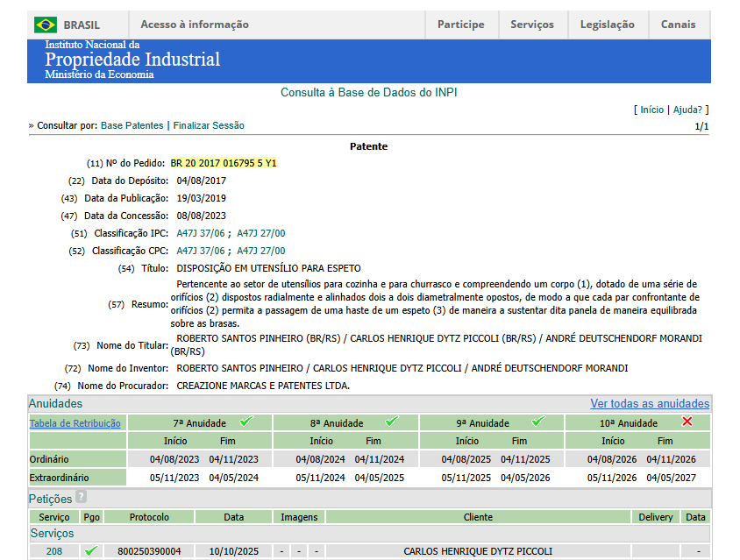Image resolution: width=740 pixels, height=560 pixels.
Task: Click deposit date 04/08/2017
Action: click(x=201, y=181)
